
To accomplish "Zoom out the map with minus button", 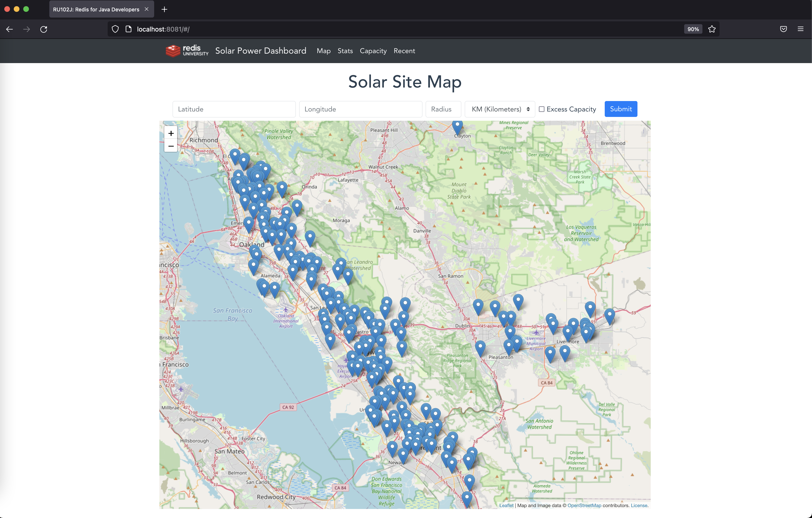I will (x=171, y=146).
